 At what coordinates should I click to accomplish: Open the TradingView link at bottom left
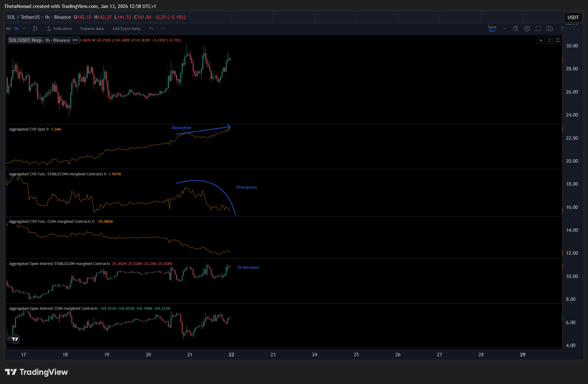[x=37, y=372]
